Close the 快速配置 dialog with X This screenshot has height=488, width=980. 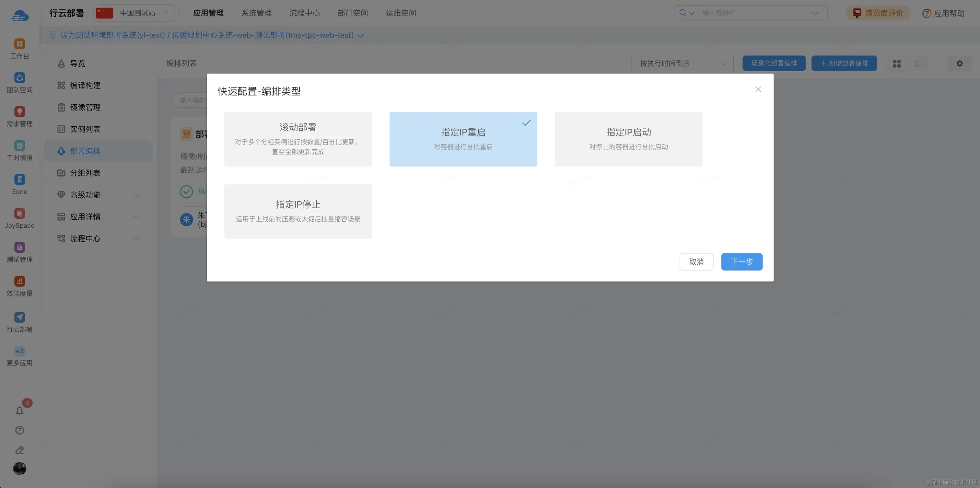click(x=758, y=89)
